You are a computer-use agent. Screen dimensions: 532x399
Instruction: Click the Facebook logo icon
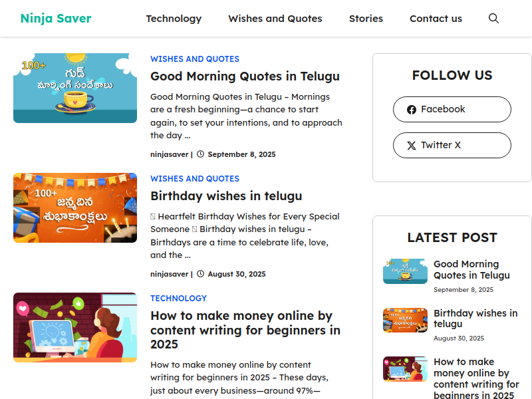[x=412, y=110]
